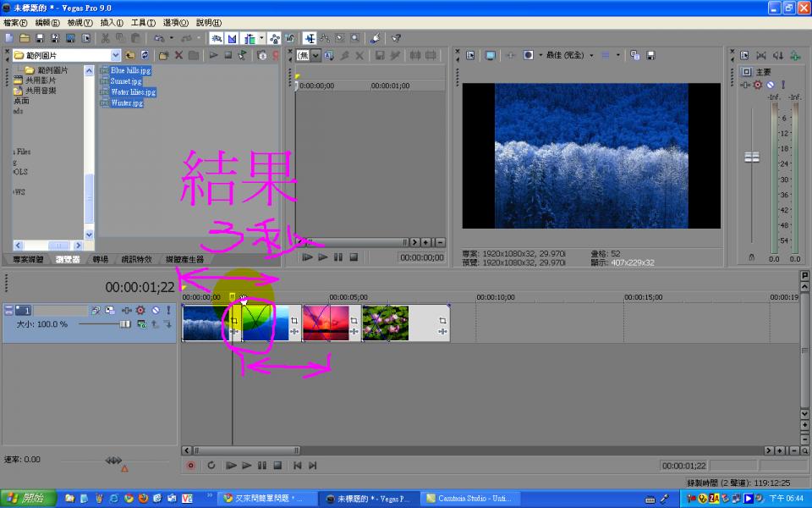Open the trimmer history dropdown
Image resolution: width=812 pixels, height=508 pixels.
coord(315,55)
